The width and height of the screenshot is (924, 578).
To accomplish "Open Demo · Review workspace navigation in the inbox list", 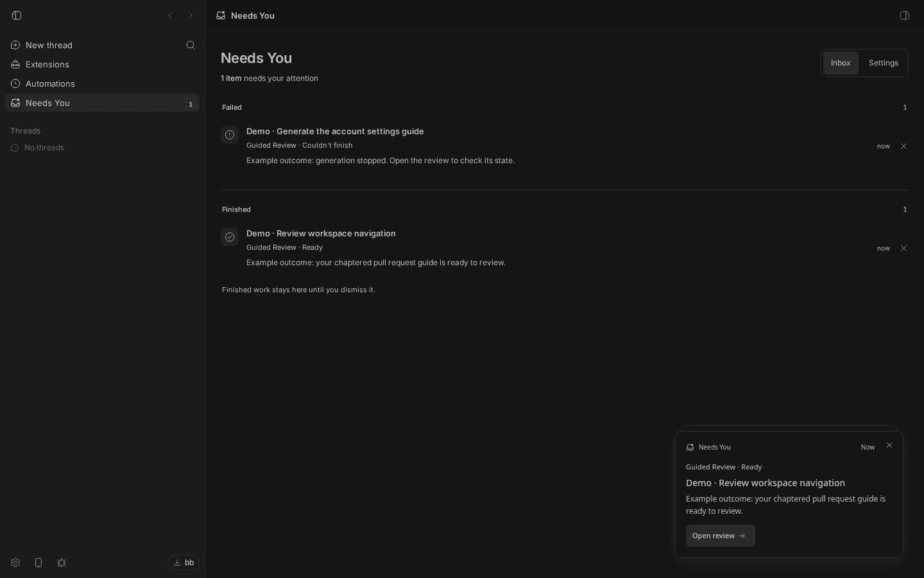I will coord(321,233).
